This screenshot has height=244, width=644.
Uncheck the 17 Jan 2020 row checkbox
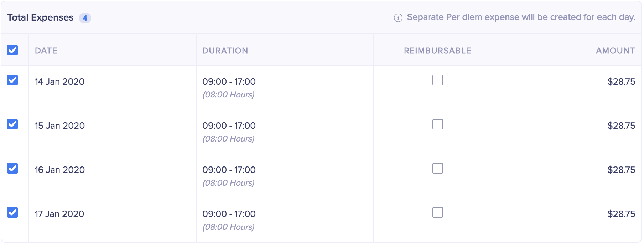[12, 212]
